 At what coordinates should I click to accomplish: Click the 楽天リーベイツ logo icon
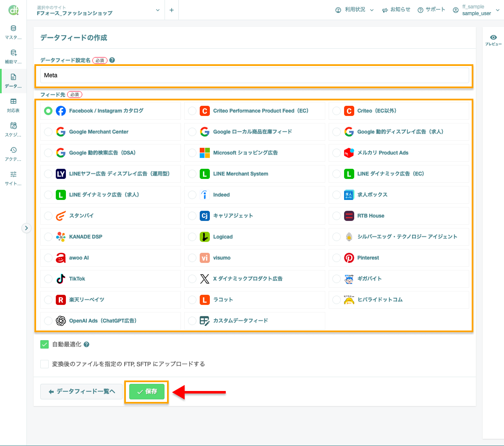(61, 300)
